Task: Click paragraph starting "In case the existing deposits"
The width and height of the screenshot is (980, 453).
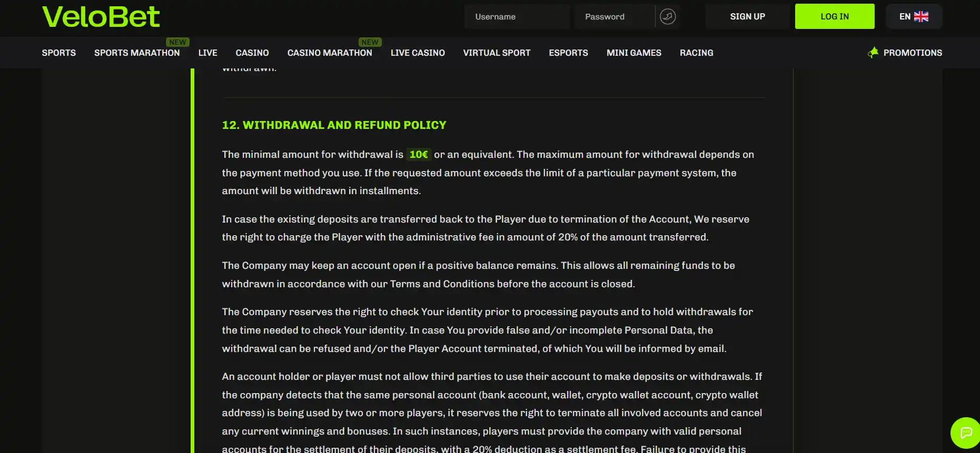Action: pos(486,228)
